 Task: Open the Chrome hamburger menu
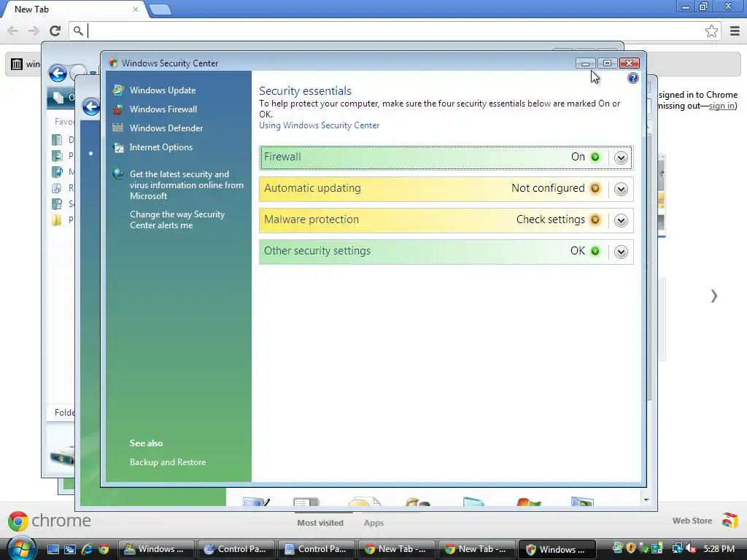pos(735,31)
